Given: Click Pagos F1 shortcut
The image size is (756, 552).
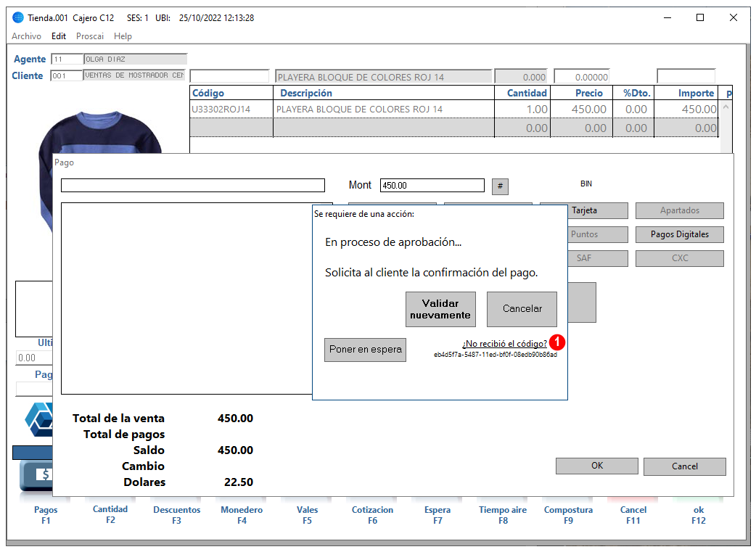Looking at the screenshot, I should (46, 515).
